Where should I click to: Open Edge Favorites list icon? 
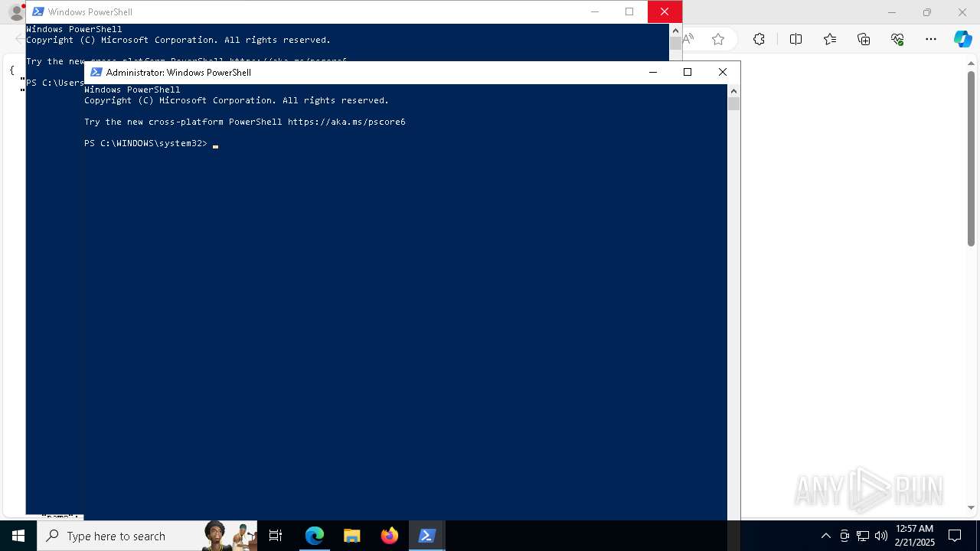(830, 39)
